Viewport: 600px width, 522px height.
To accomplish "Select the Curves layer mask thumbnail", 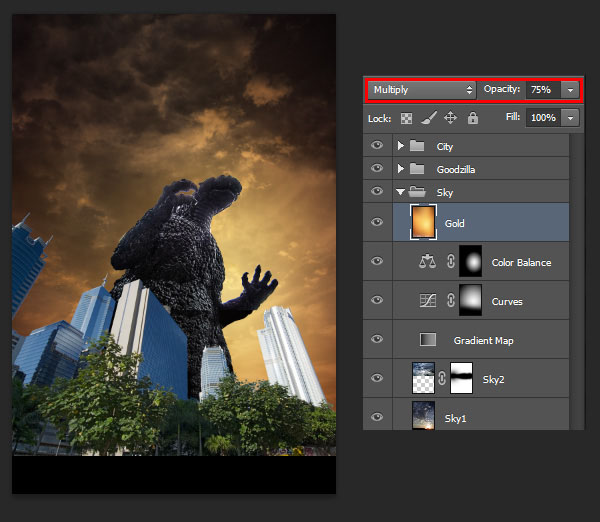I will pos(471,300).
